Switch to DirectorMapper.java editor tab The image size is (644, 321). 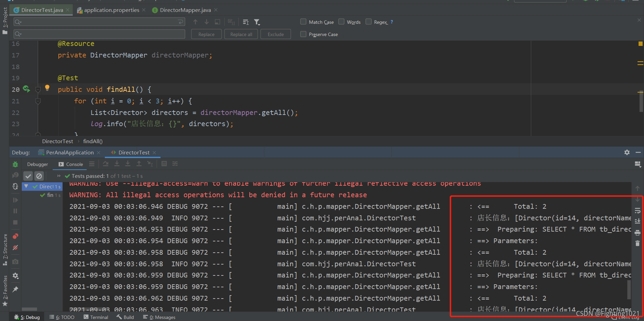[185, 10]
